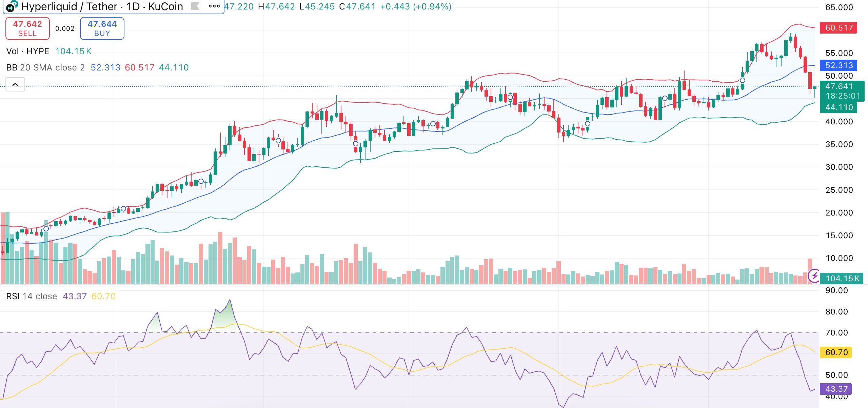Collapse the legend with the chevron button
868x408 pixels.
click(x=15, y=83)
